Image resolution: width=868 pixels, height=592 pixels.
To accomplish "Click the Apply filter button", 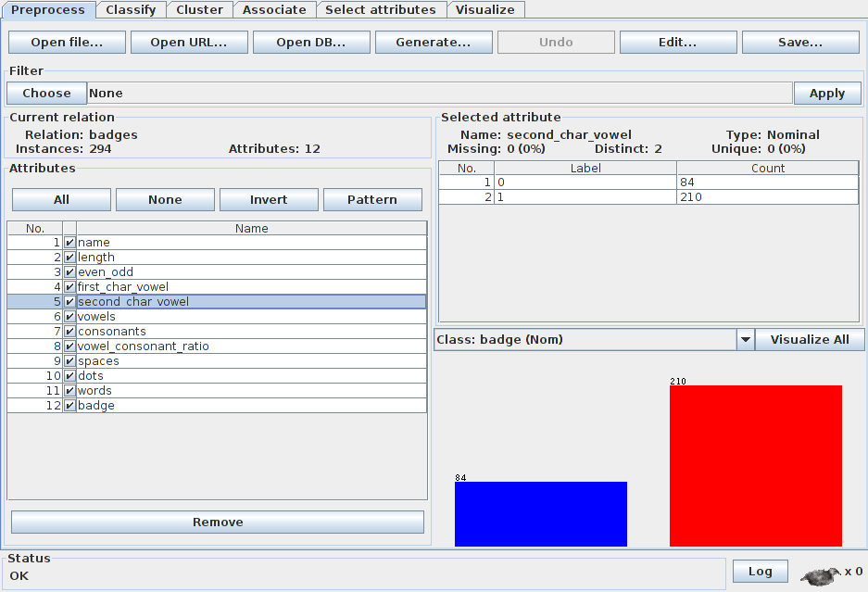I will [x=826, y=94].
